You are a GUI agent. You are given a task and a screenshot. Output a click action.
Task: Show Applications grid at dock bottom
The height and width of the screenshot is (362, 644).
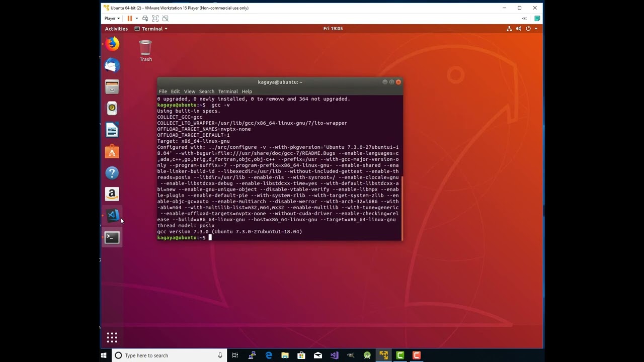click(112, 337)
